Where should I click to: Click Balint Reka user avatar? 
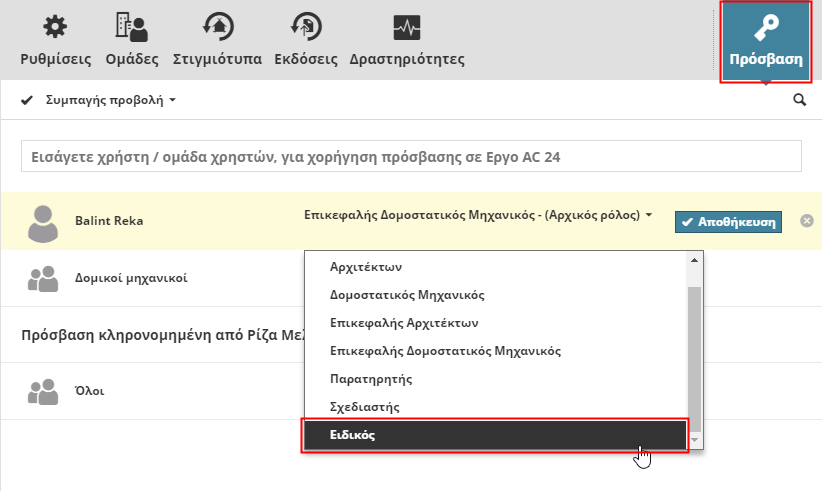[x=43, y=222]
